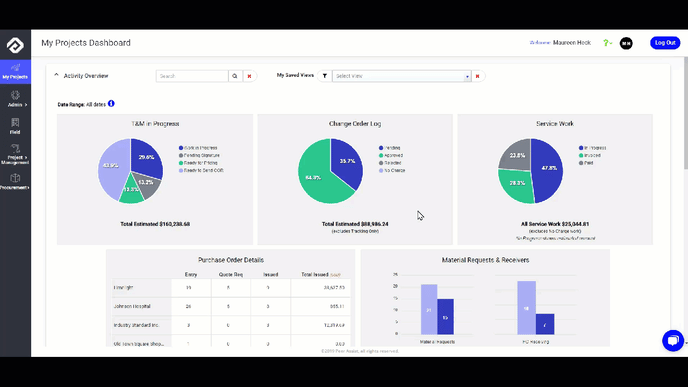Image resolution: width=688 pixels, height=387 pixels.
Task: Toggle In Progress legend in Service Work
Action: click(x=592, y=148)
